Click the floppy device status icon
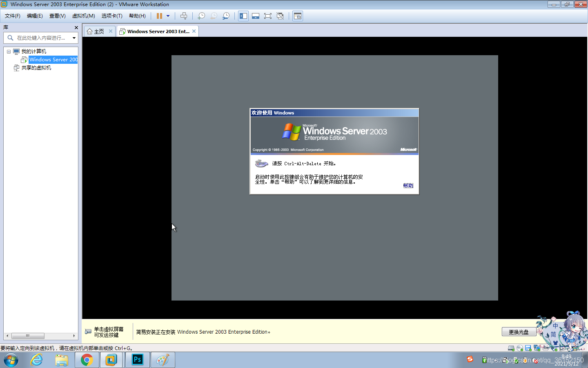Viewport: 588px width, 368px height. (x=528, y=348)
